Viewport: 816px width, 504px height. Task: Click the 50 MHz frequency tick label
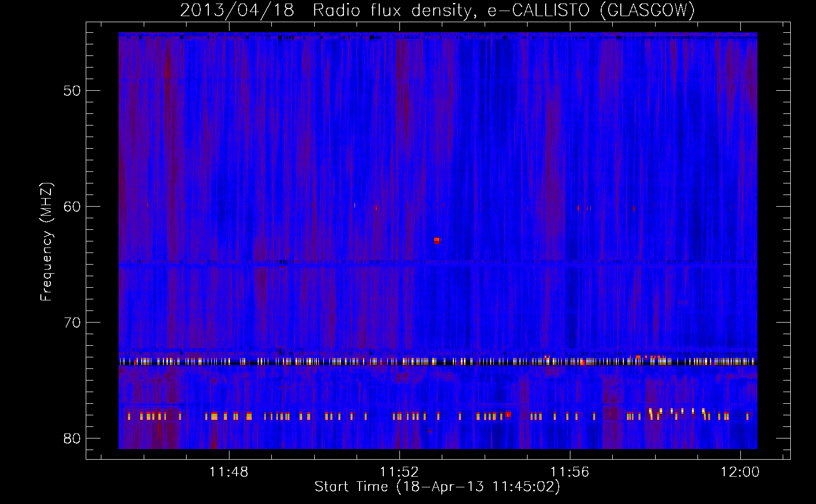(72, 91)
